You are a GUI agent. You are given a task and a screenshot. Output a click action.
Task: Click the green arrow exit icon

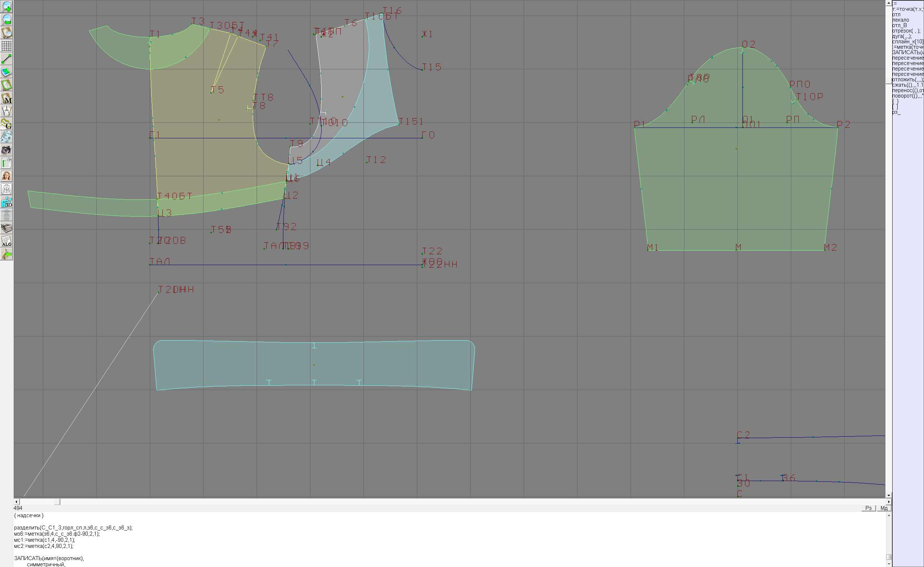(7, 254)
